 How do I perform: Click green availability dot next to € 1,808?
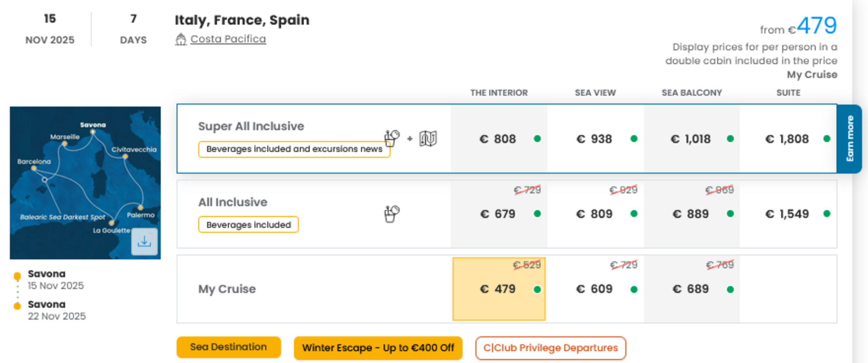pos(827,138)
